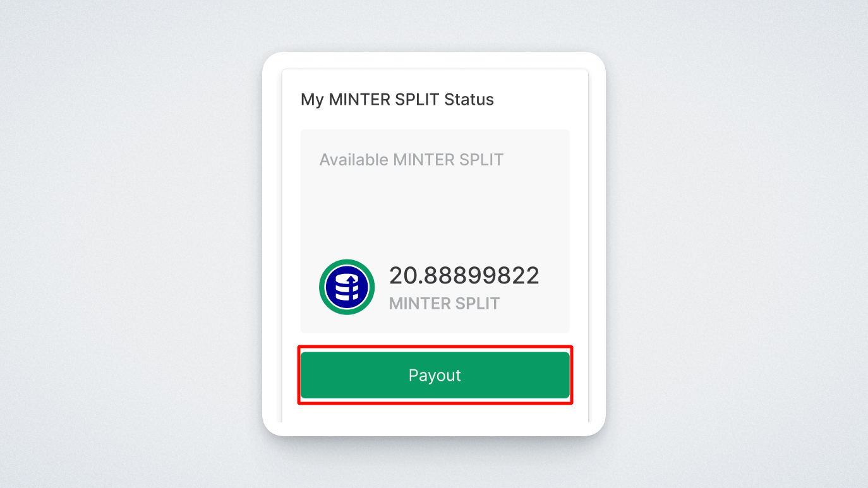Click the green Payout button
Viewport: 868px width, 488px height.
pos(435,375)
